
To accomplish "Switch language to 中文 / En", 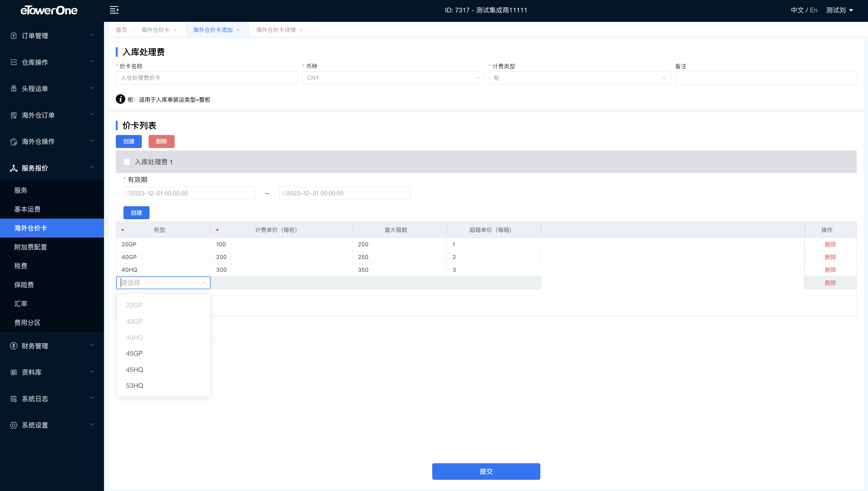I will (x=804, y=10).
